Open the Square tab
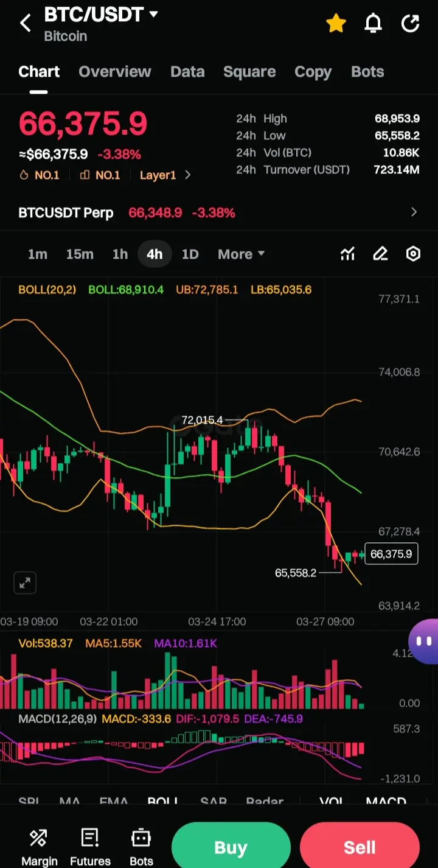The image size is (438, 868). click(249, 72)
